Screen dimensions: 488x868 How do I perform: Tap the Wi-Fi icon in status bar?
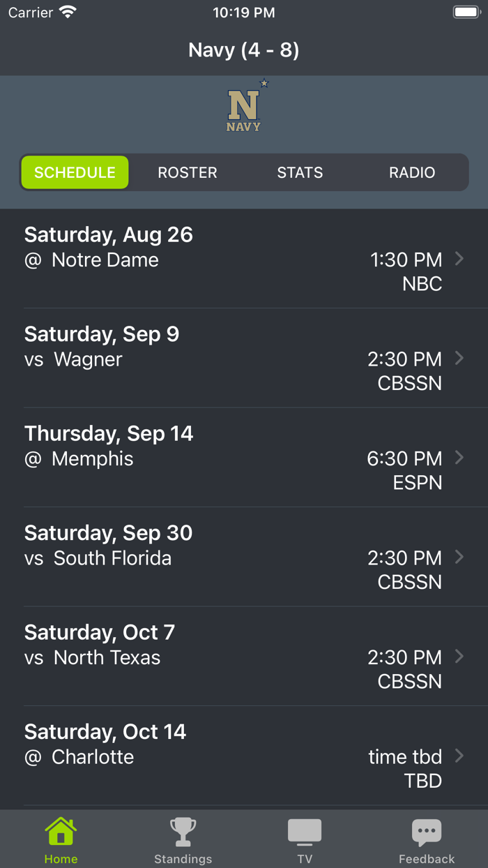66,11
